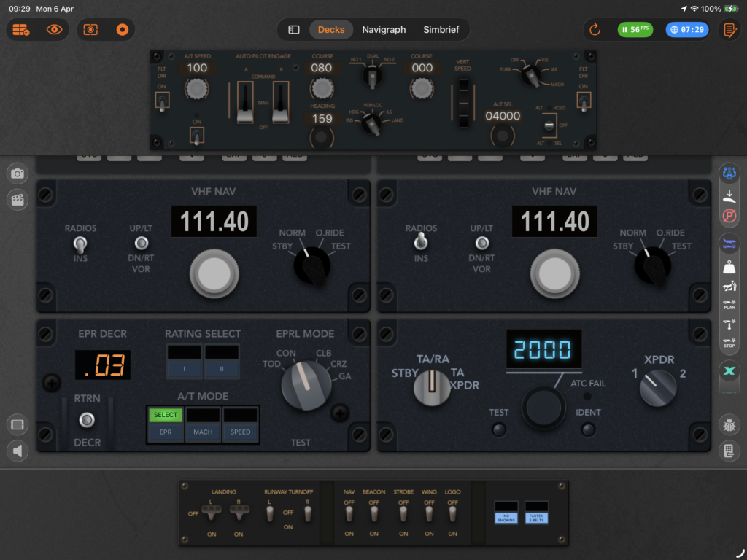Tap the camera screenshot icon

[18, 174]
